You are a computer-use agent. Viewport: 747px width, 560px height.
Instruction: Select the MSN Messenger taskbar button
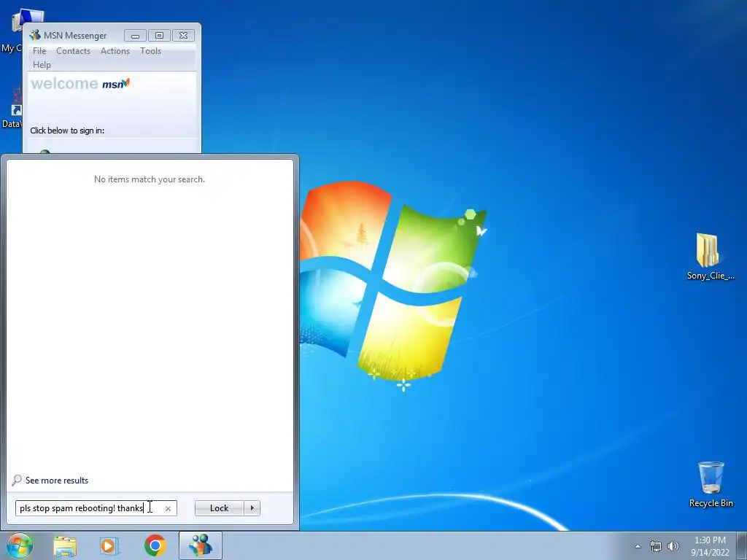tap(200, 545)
